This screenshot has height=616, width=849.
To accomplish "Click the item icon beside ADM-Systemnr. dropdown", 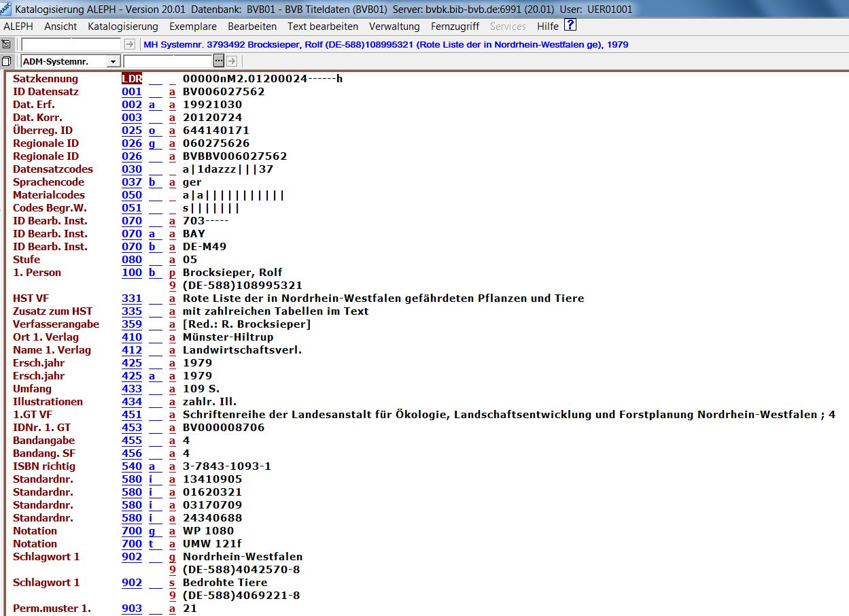I will [6, 61].
